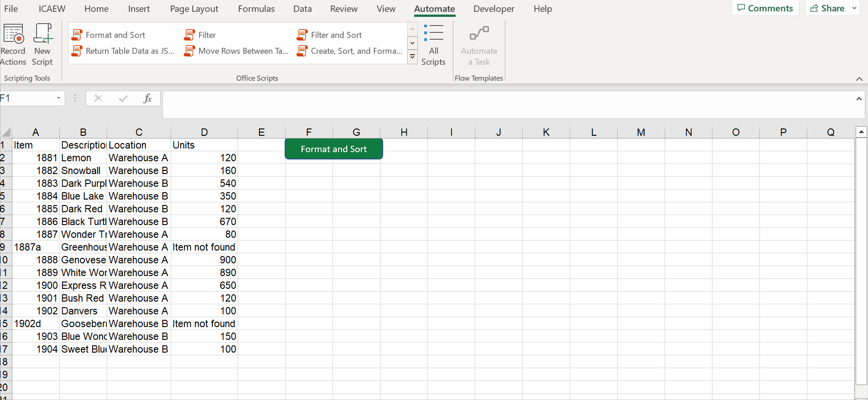The height and width of the screenshot is (400, 868).
Task: Open the Name Box dropdown
Action: click(x=58, y=98)
